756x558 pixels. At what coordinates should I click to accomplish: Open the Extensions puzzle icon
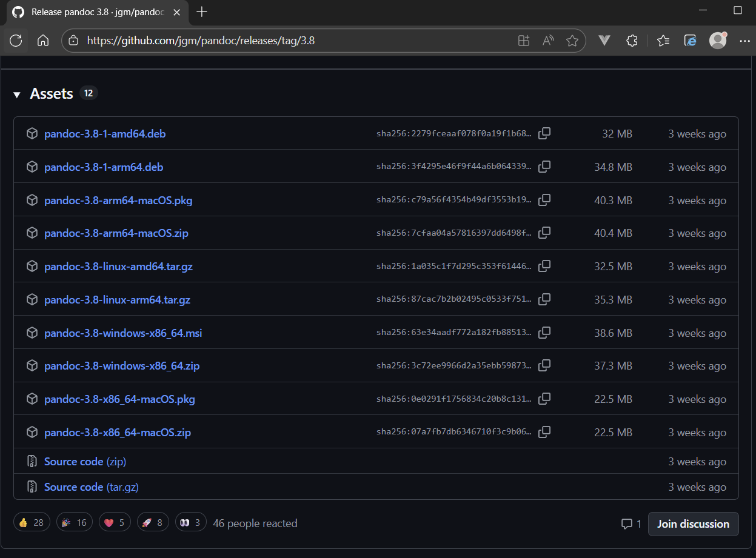tap(632, 41)
